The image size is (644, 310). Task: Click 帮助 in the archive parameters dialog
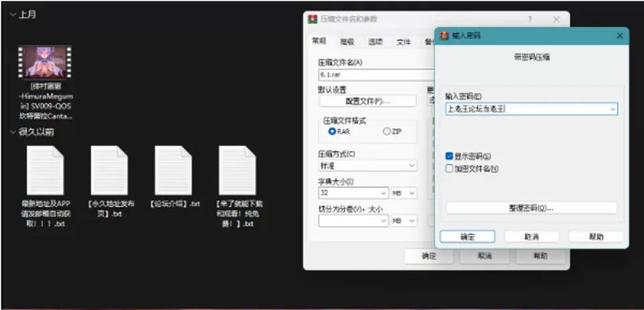coord(540,256)
